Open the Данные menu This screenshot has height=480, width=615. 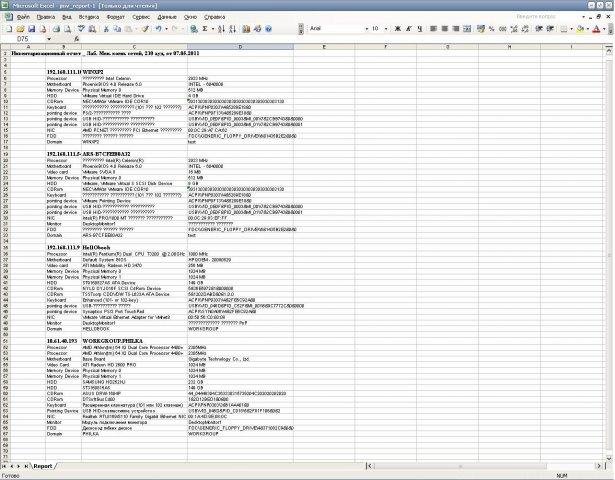coord(167,17)
